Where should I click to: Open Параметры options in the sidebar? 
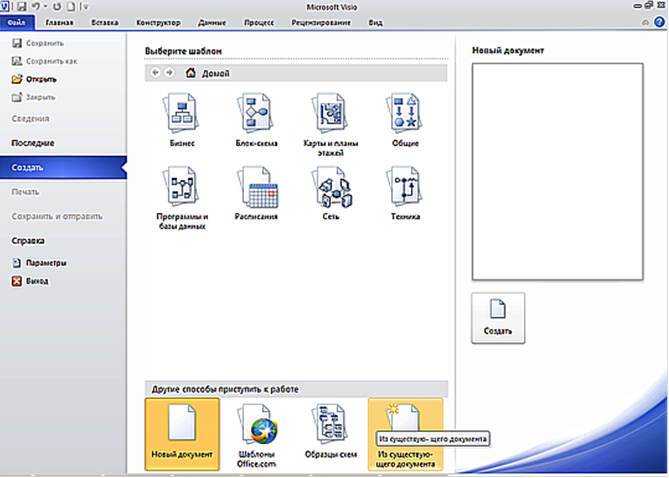point(39,263)
